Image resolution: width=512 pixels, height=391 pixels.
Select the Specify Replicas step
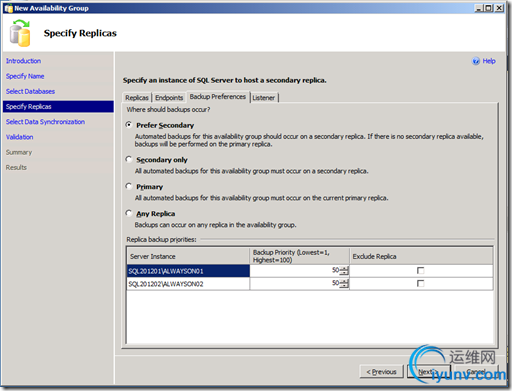[58, 107]
